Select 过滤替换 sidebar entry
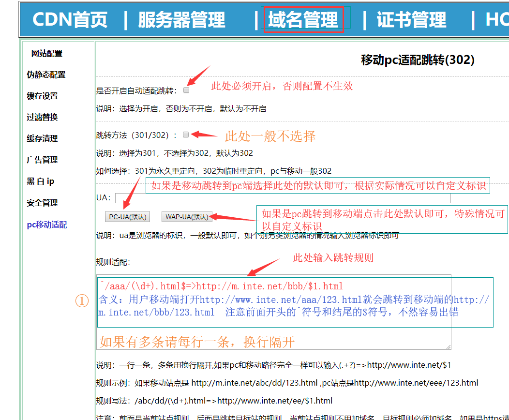Screen dimensions: 509x420 click(42, 118)
